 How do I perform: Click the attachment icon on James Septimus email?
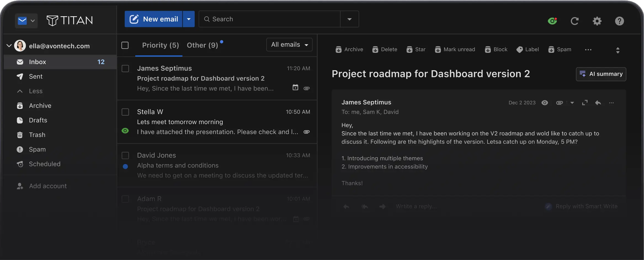tap(307, 88)
